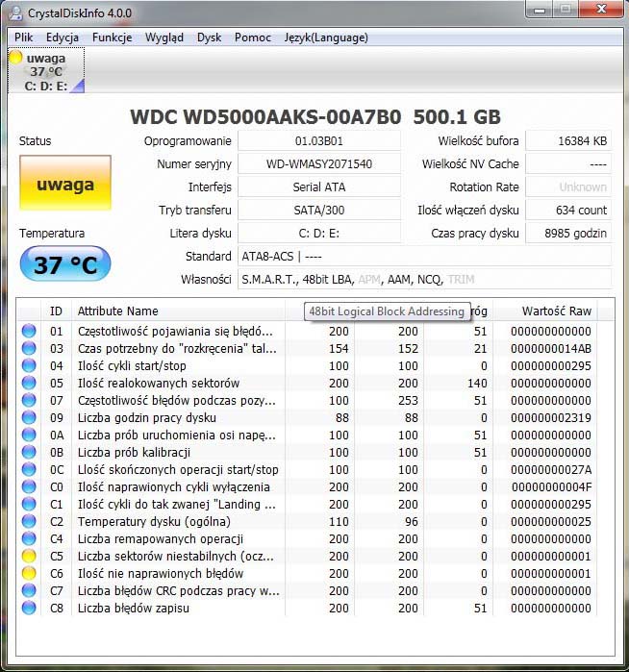Screen dimensions: 629x672
Task: Click status icon for attribute 01
Action: pos(29,332)
